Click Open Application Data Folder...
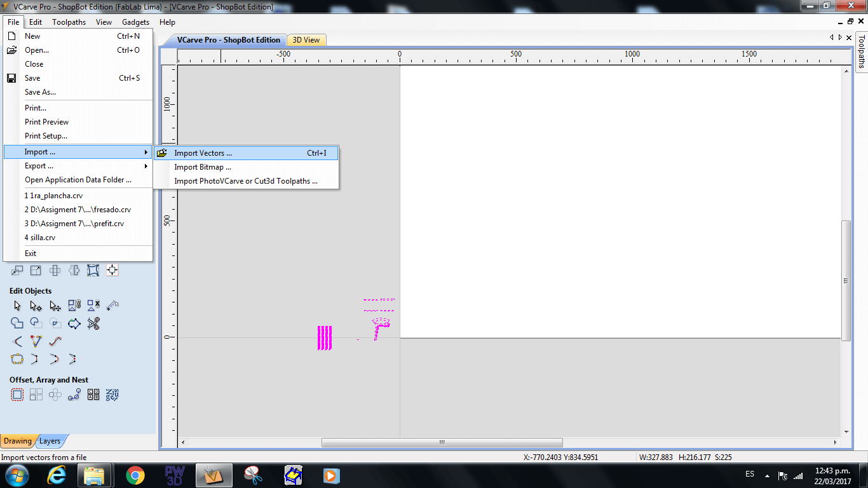The height and width of the screenshot is (488, 868). [78, 180]
